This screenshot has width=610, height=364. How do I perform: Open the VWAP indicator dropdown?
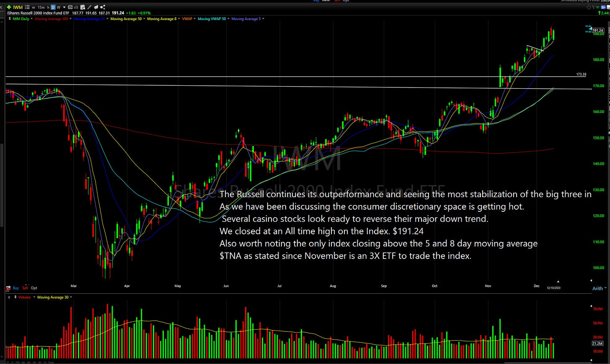pyautogui.click(x=195, y=19)
